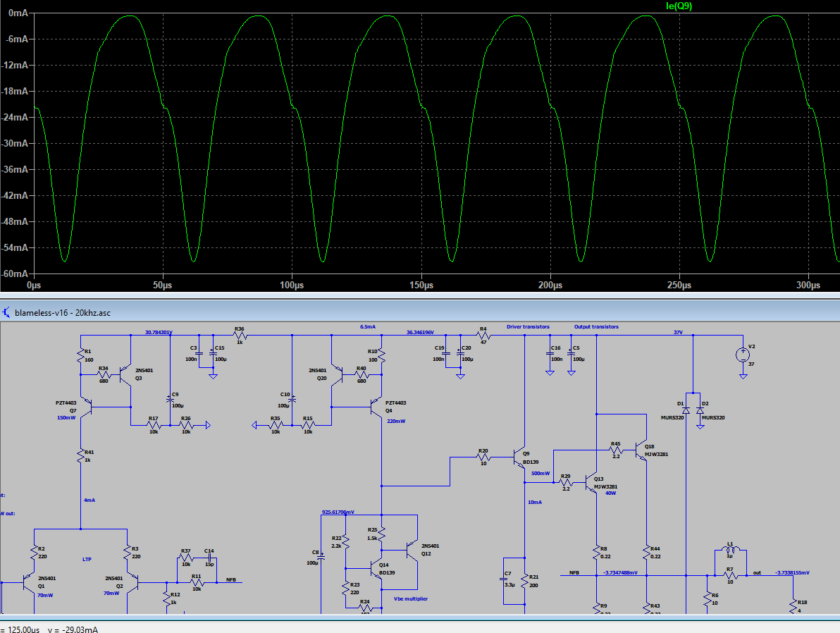Click the LTspice icon in schematic title bar
This screenshot has width=840, height=633.
pos(6,312)
